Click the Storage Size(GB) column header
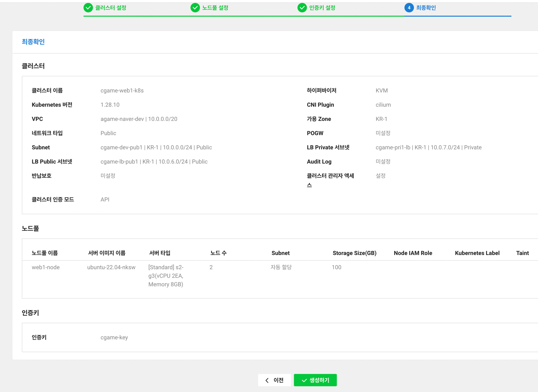This screenshot has height=392, width=538. pos(354,253)
